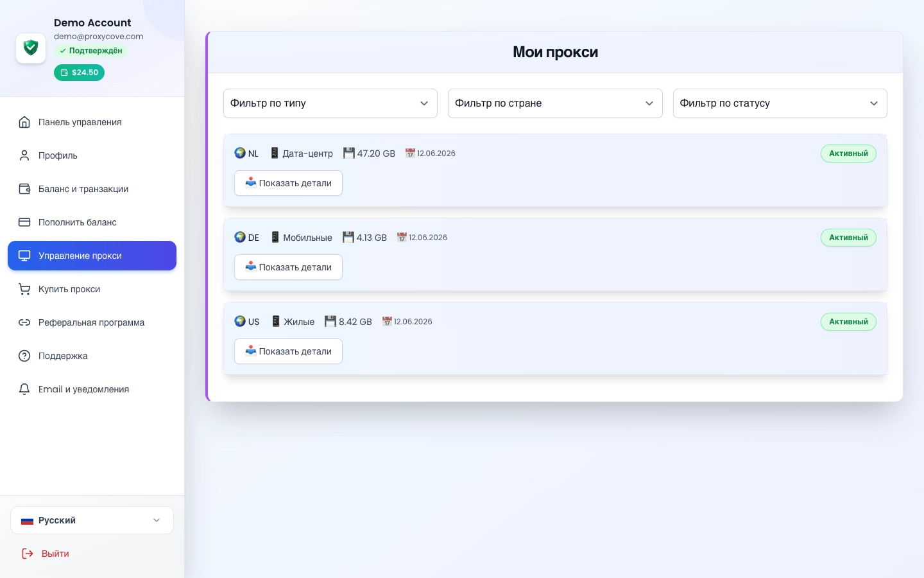Image resolution: width=924 pixels, height=578 pixels.
Task: Click the calendar icon in the NL proxy row
Action: [410, 153]
